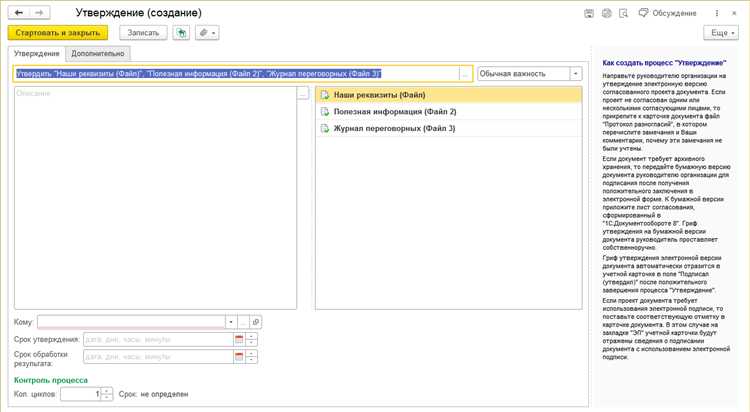Open calendar for Срок утверждения

pyautogui.click(x=239, y=339)
